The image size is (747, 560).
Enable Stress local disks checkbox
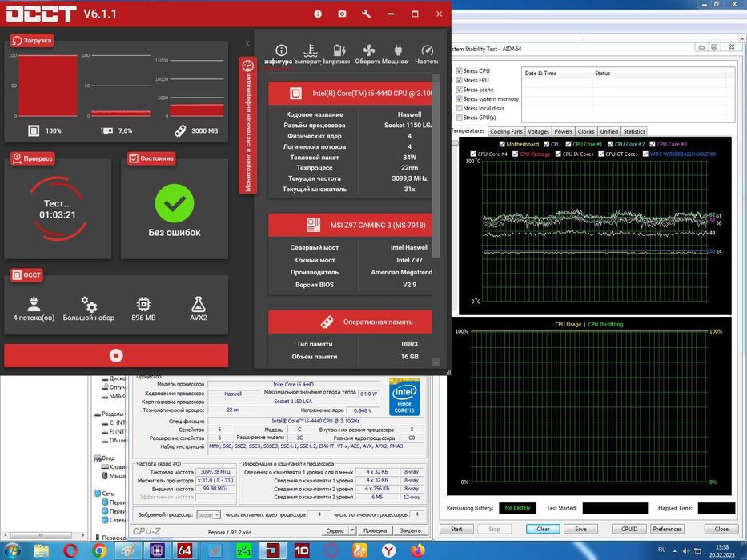coord(460,108)
